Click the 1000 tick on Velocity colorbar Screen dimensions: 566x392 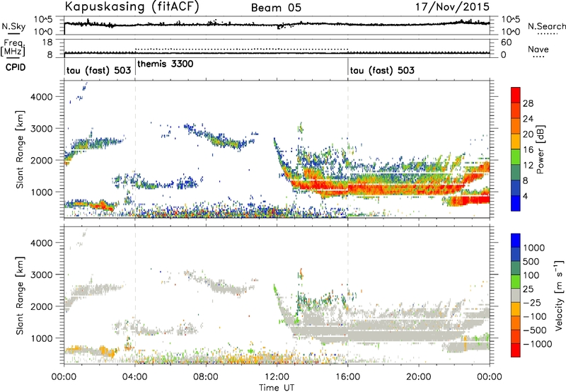[533, 248]
